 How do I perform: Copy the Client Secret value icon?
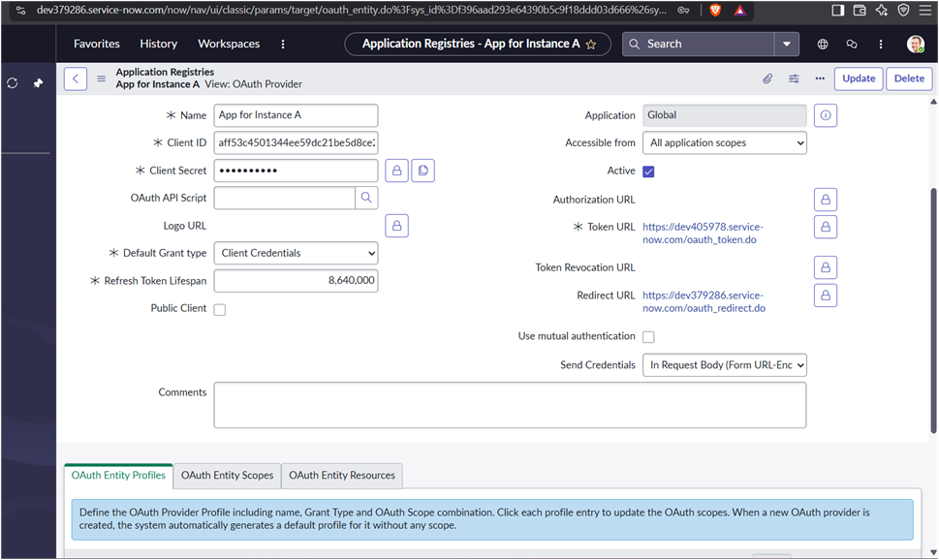(x=423, y=171)
